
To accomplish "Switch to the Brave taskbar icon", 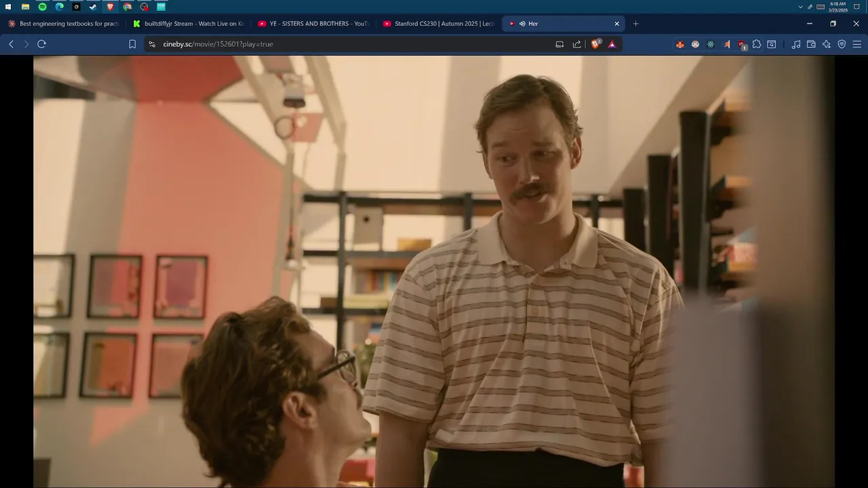I will tap(110, 6).
